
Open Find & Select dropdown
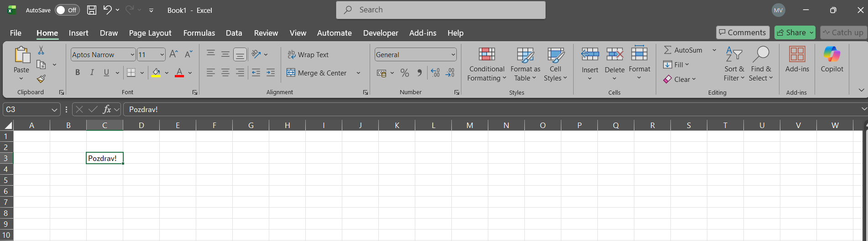click(761, 64)
